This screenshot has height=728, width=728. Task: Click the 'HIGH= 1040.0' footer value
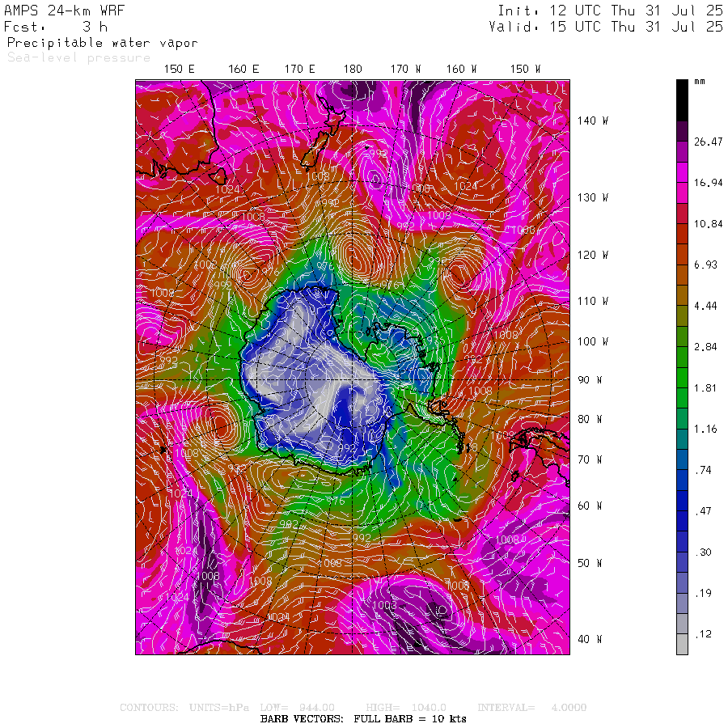[x=406, y=708]
